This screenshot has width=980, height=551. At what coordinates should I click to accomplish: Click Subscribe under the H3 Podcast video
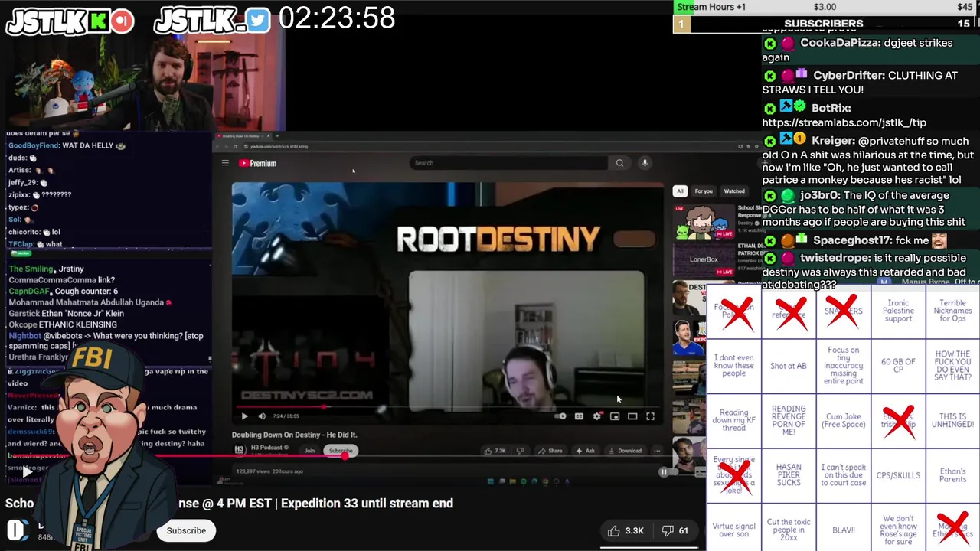coord(341,451)
